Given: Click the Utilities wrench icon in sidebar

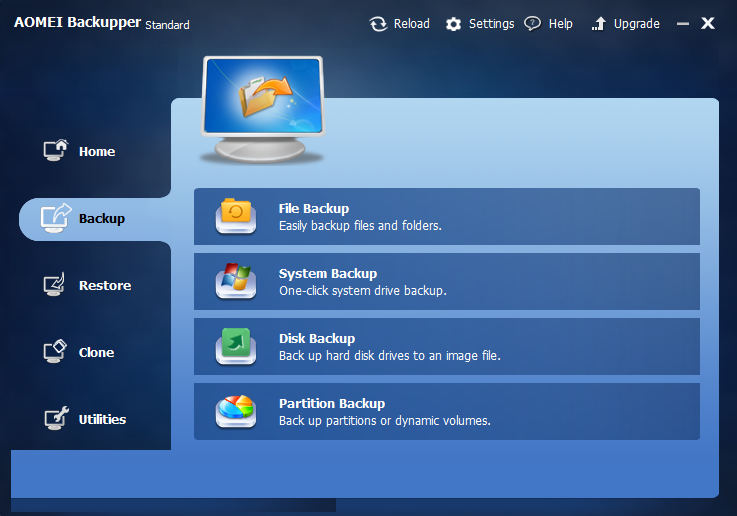Looking at the screenshot, I should click(56, 418).
